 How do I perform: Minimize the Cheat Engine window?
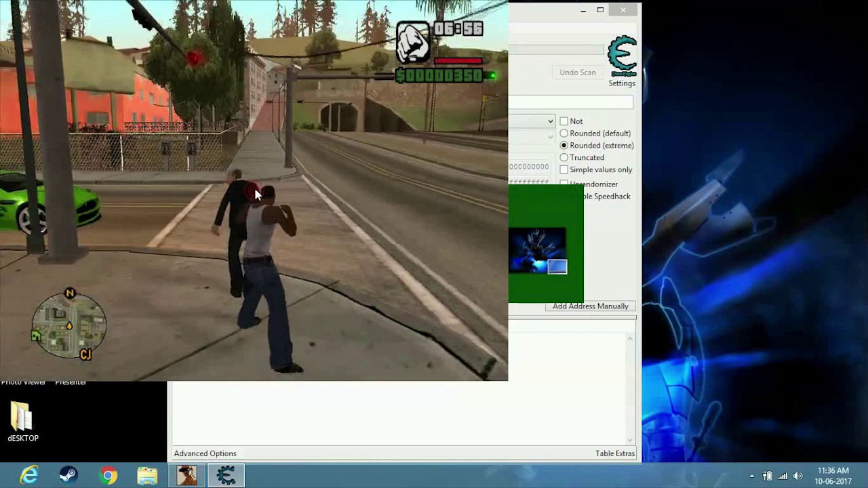coord(583,10)
